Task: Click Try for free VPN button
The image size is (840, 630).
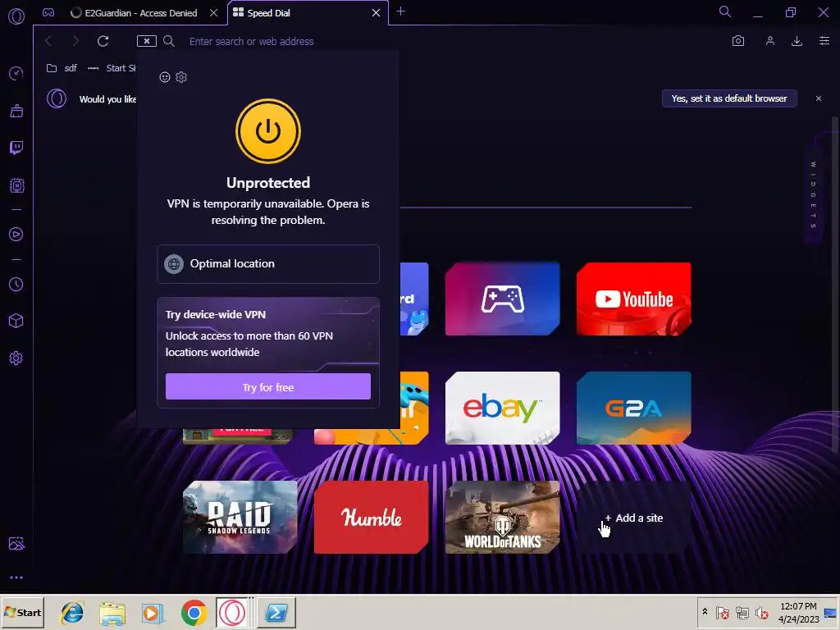Action: click(268, 387)
